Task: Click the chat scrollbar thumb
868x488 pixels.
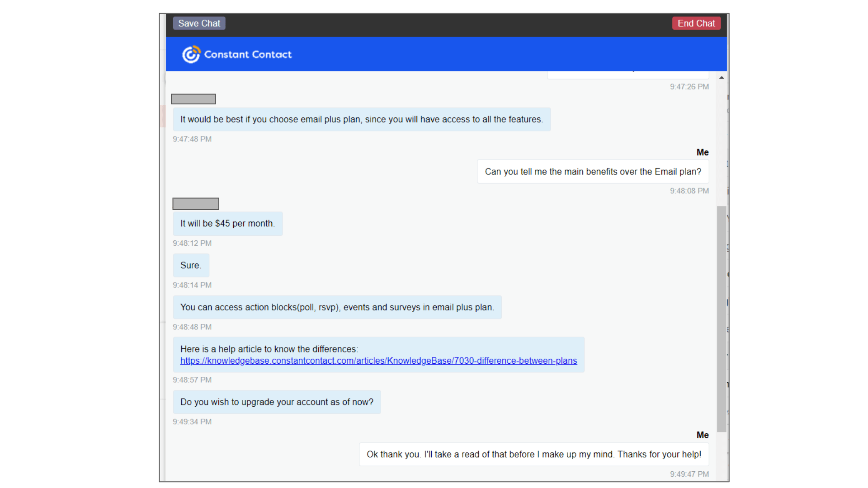Action: tap(722, 319)
